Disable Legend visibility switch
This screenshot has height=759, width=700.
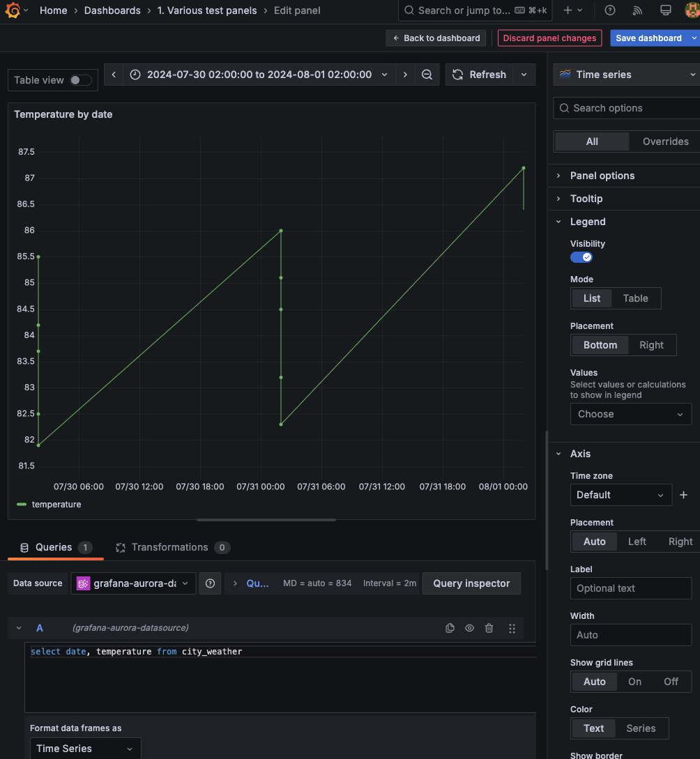click(x=581, y=257)
